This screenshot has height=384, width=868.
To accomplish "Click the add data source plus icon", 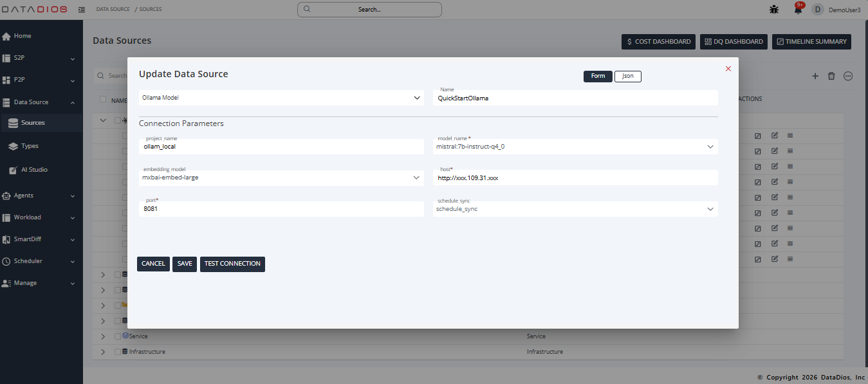I will (815, 76).
